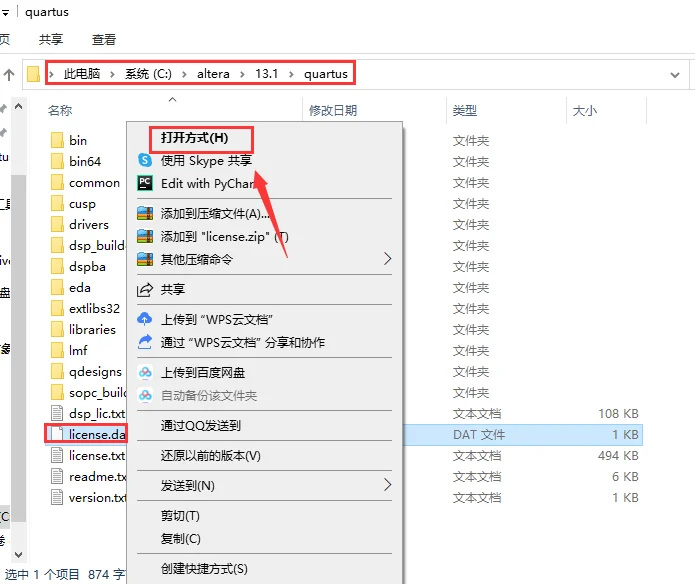Screen dimensions: 695x584
Task: Expand the chevron after 系统 (C:) in path
Action: click(184, 74)
